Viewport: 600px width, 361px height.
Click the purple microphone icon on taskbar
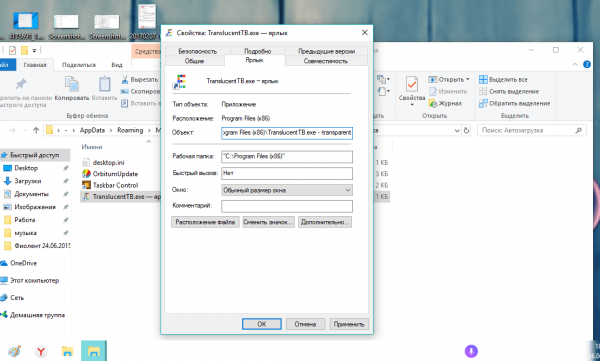tap(471, 351)
